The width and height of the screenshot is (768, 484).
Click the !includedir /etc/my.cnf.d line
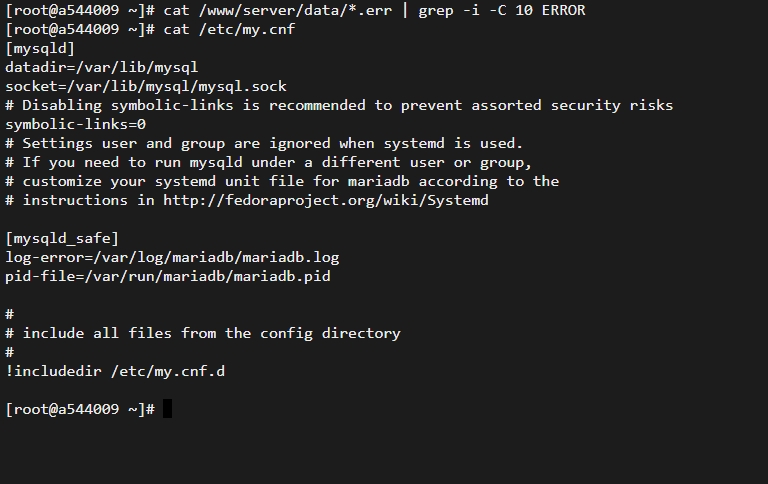tap(115, 371)
